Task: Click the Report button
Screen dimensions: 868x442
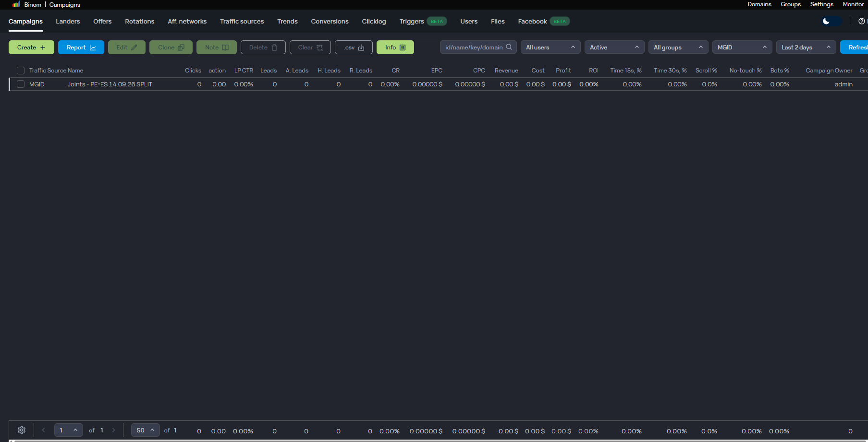Action: (x=81, y=47)
